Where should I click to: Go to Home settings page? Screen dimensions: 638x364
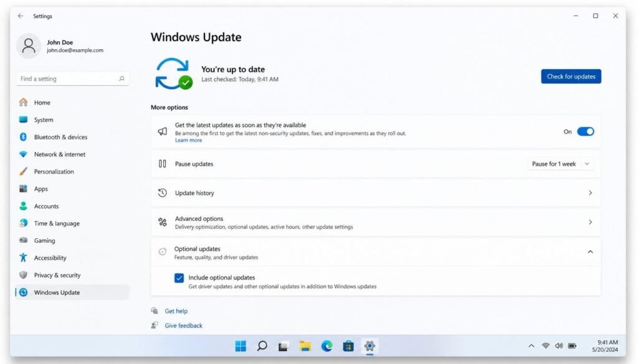click(72, 103)
